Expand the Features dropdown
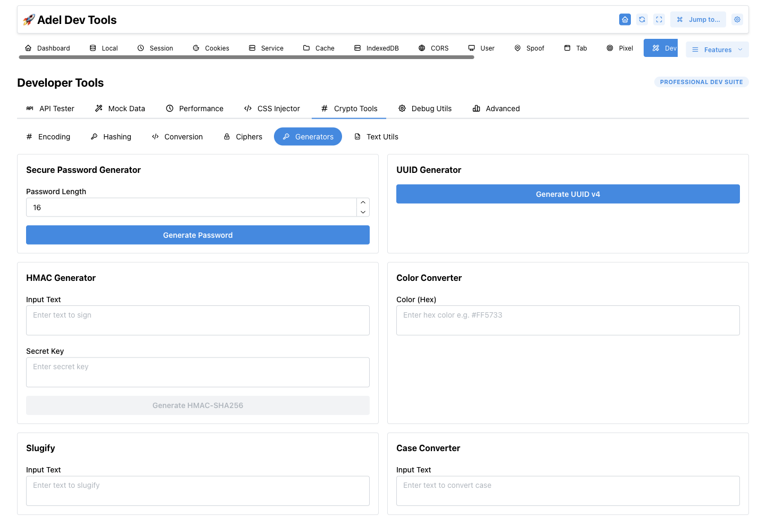Screen dimensions: 766x532 click(x=717, y=49)
